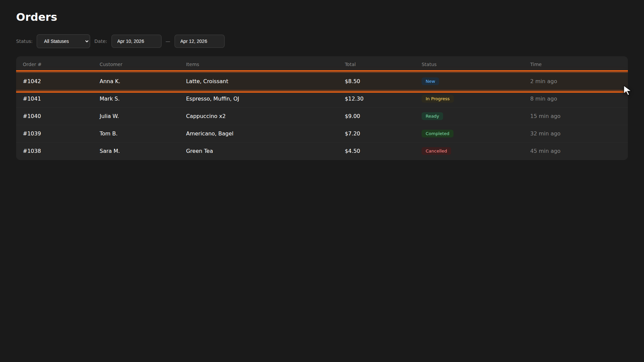Image resolution: width=644 pixels, height=362 pixels.
Task: Click the Cancelled status badge
Action: pos(436,151)
